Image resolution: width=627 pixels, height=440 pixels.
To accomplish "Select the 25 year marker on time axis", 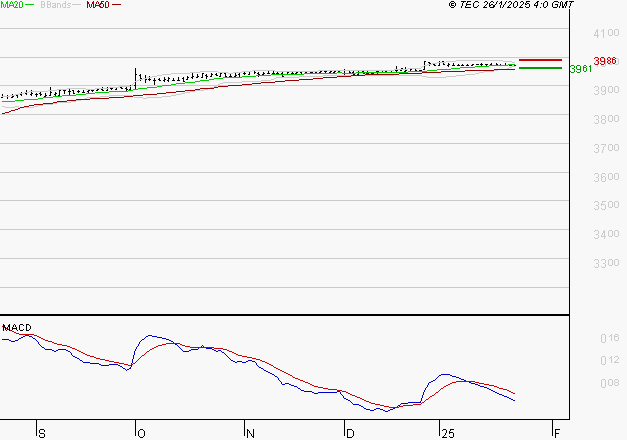I will 449,433.
